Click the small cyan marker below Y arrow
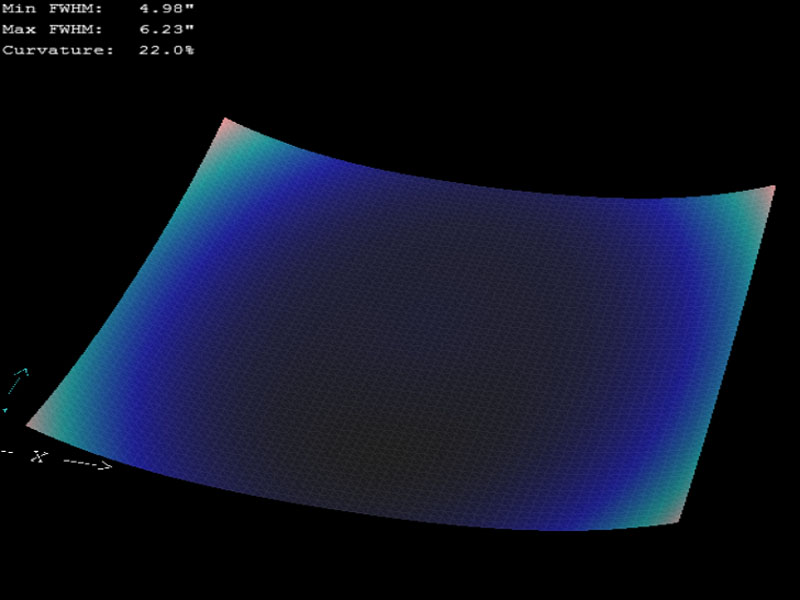This screenshot has height=600, width=800. point(4,409)
